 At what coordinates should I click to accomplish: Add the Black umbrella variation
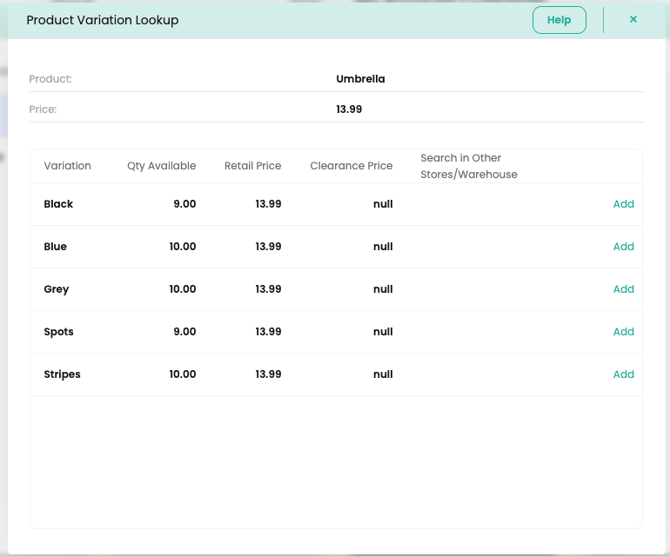pyautogui.click(x=623, y=204)
